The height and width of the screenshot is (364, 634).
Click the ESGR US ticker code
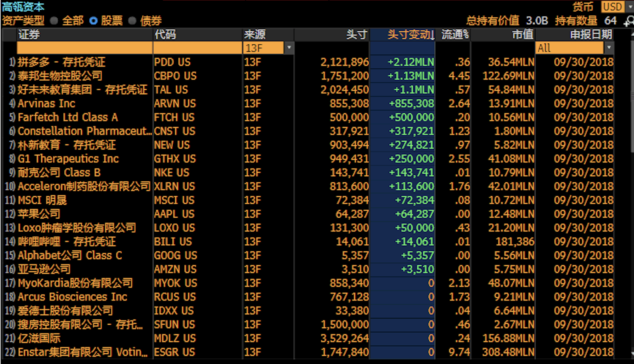175,352
